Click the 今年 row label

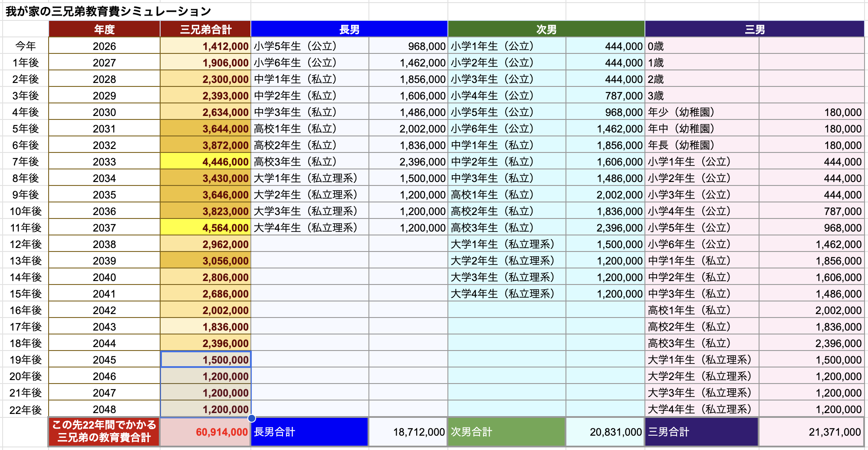click(26, 46)
